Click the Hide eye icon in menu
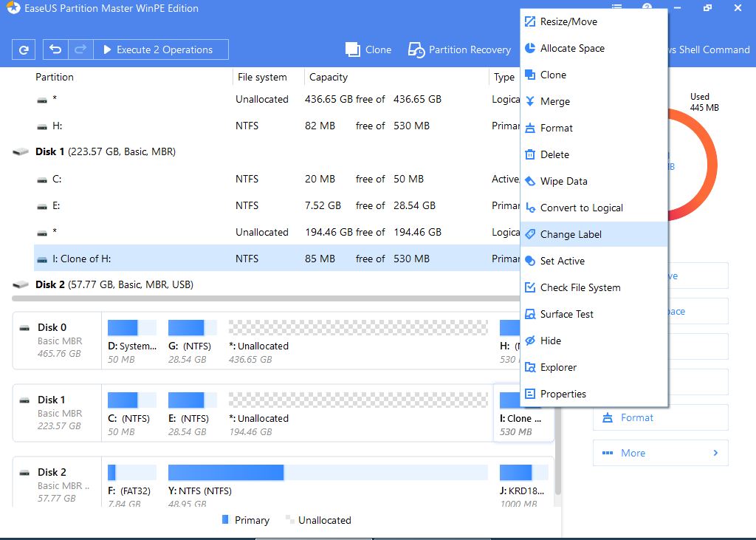This screenshot has height=540, width=756. pyautogui.click(x=529, y=341)
